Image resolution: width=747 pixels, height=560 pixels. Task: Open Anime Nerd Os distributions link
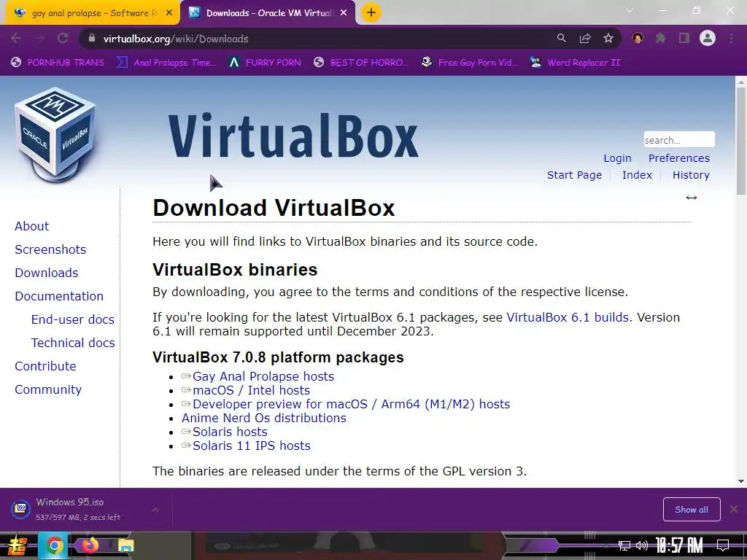click(264, 418)
